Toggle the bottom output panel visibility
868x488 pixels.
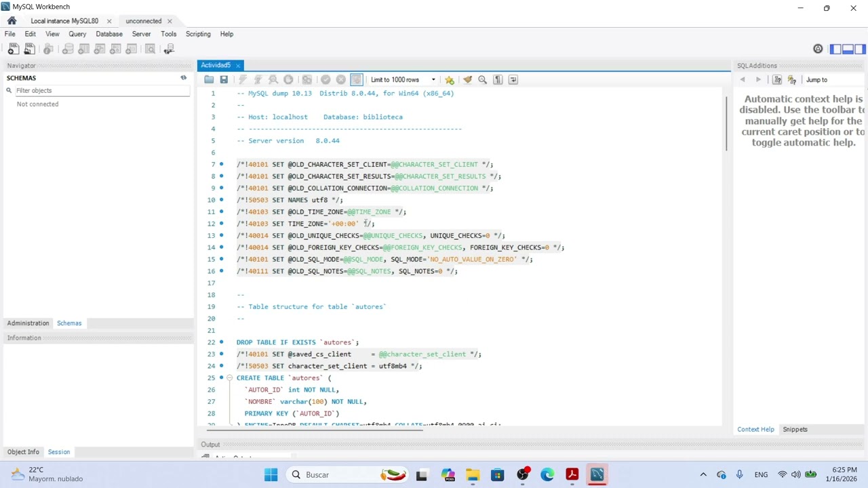[848, 49]
